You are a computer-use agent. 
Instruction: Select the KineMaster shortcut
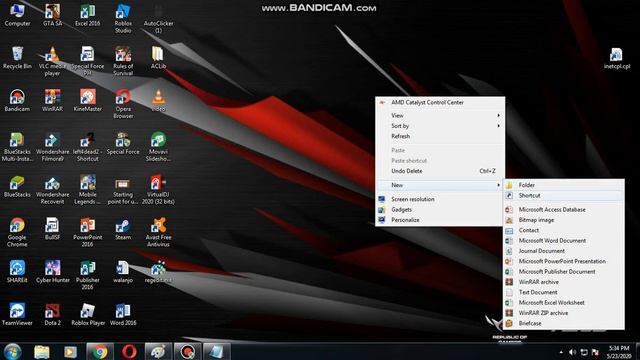[x=87, y=101]
